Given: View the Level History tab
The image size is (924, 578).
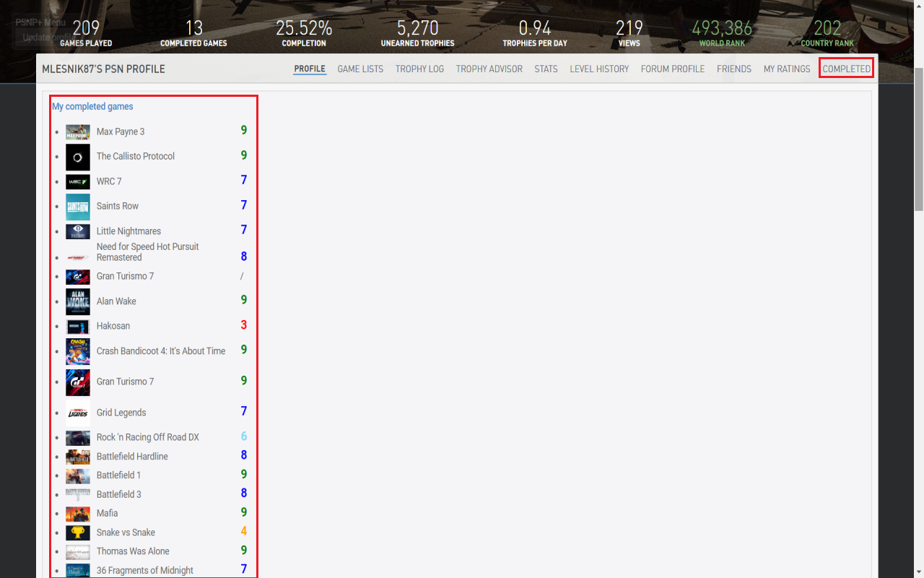Looking at the screenshot, I should coord(599,69).
